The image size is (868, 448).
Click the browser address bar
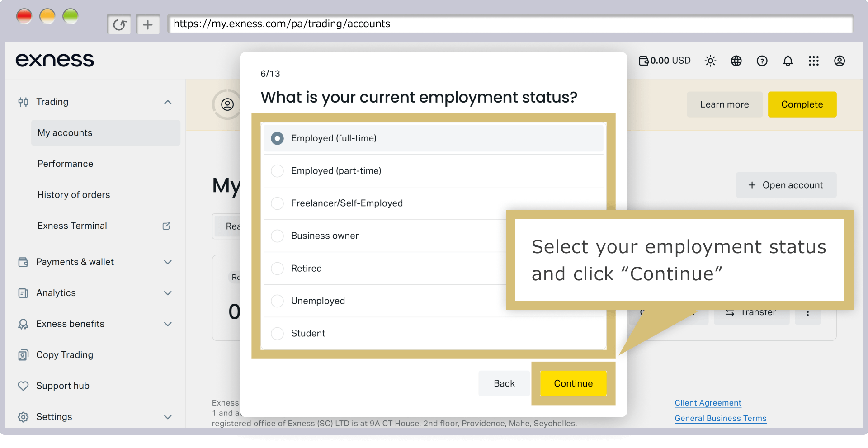click(x=510, y=24)
